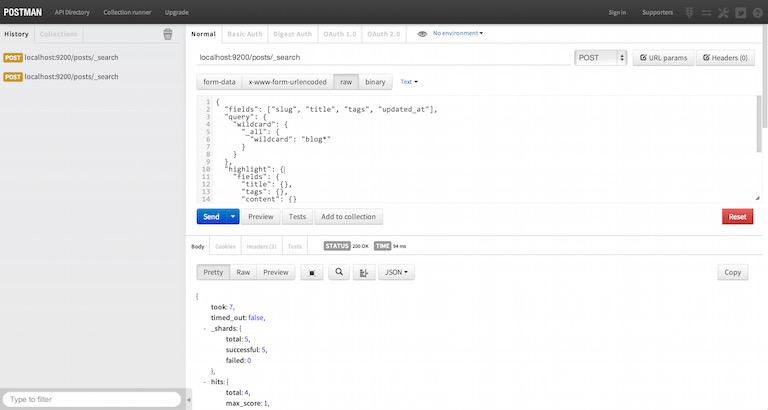
Task: Click the request body editor scrollbar
Action: [758, 125]
